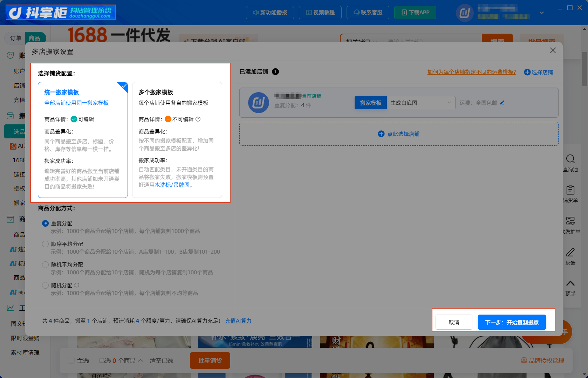The width and height of the screenshot is (588, 378).
Task: Click the 搬家 section icon in sidebar
Action: [x=11, y=116]
